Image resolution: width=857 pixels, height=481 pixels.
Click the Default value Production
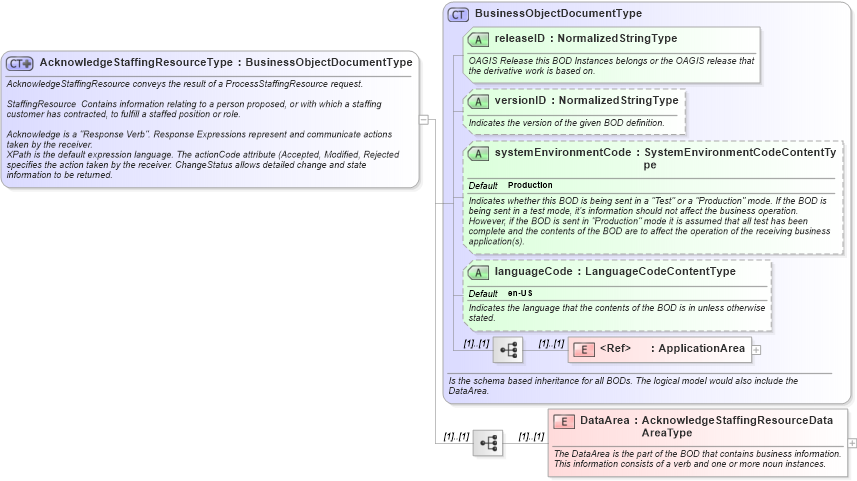[x=530, y=185]
